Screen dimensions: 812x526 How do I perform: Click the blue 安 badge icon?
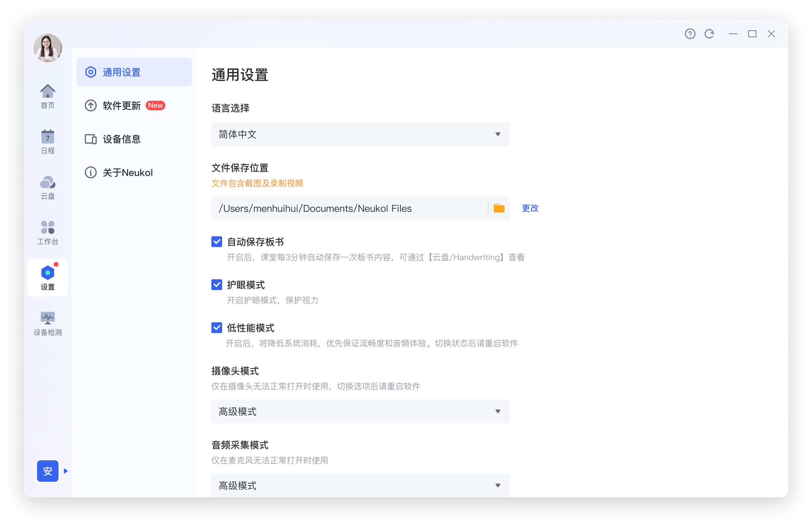click(x=48, y=471)
